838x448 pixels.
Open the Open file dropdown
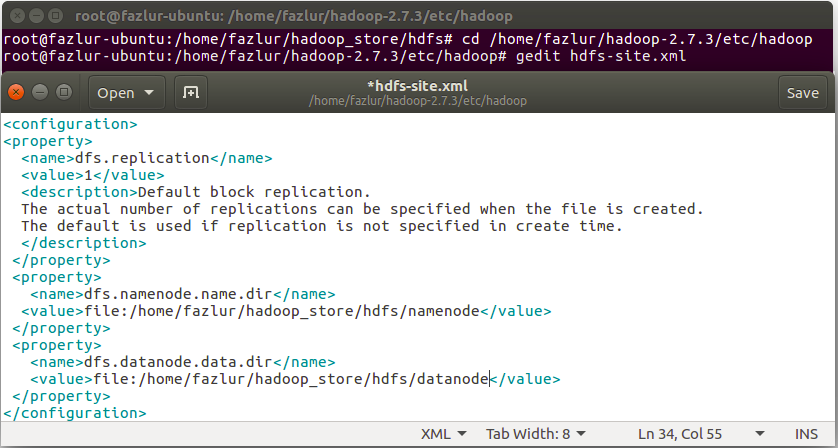click(x=127, y=92)
